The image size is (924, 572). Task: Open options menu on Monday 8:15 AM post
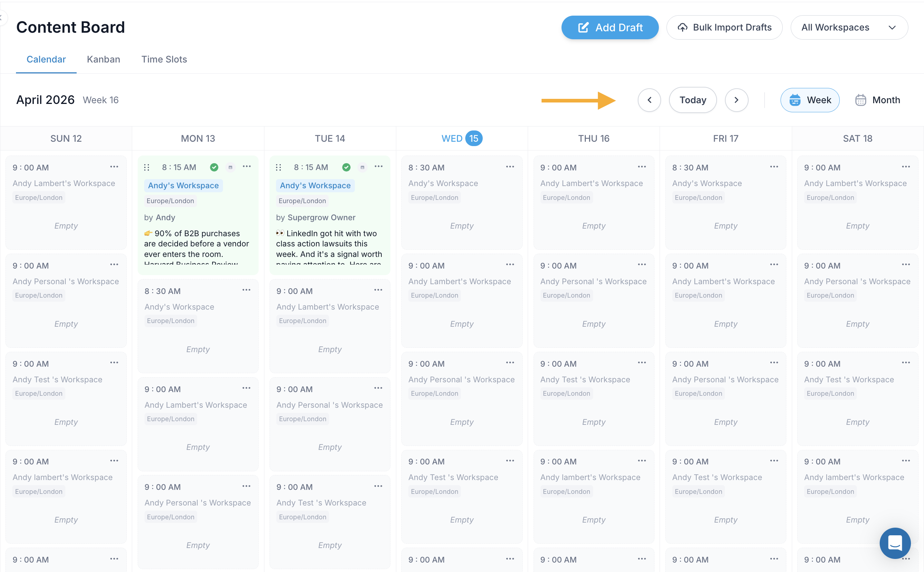coord(247,166)
